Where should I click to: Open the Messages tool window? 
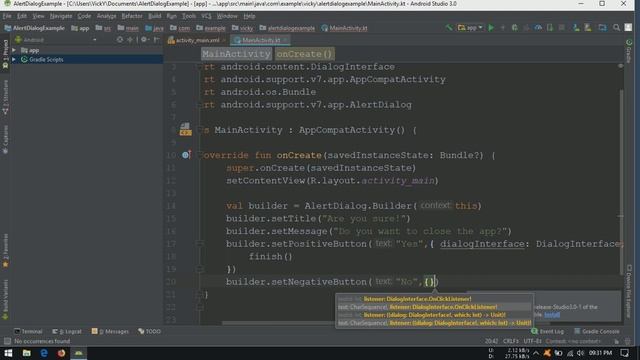[x=110, y=331]
